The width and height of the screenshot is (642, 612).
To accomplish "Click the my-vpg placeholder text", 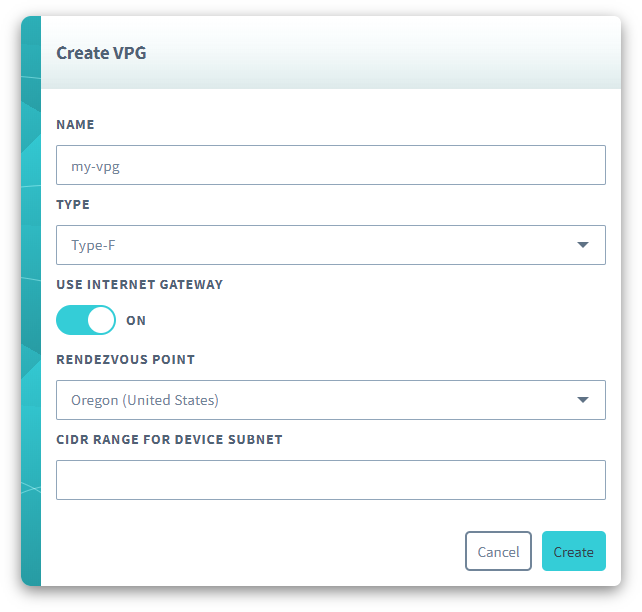I will (95, 165).
